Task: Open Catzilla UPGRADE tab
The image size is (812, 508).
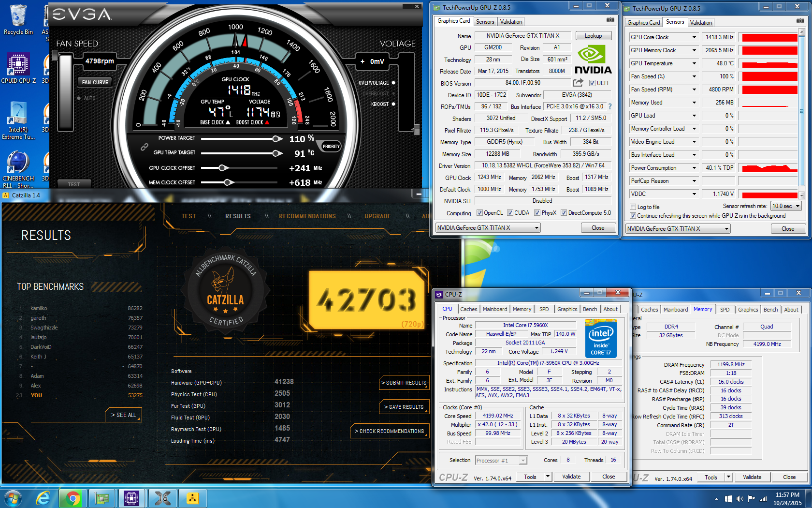Action: click(377, 216)
